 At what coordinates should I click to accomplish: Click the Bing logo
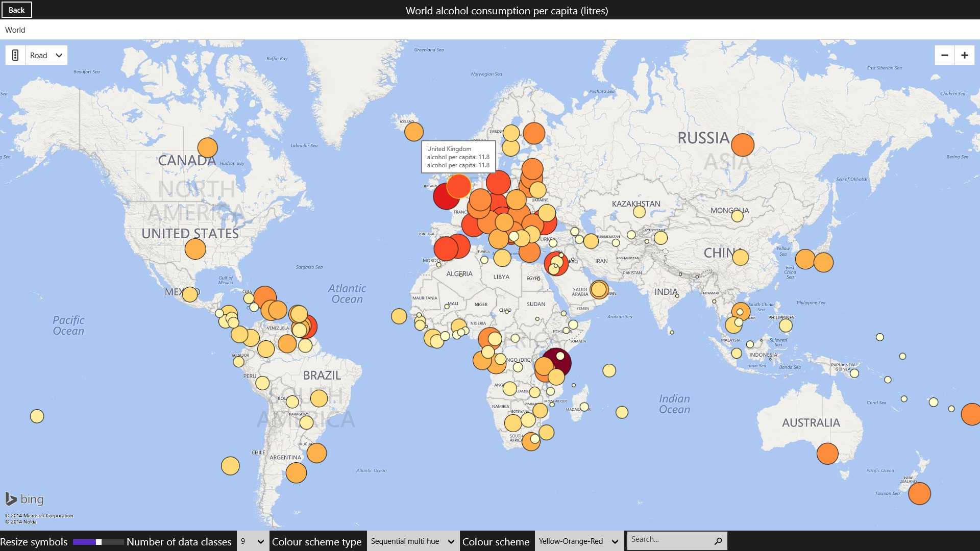tap(24, 499)
